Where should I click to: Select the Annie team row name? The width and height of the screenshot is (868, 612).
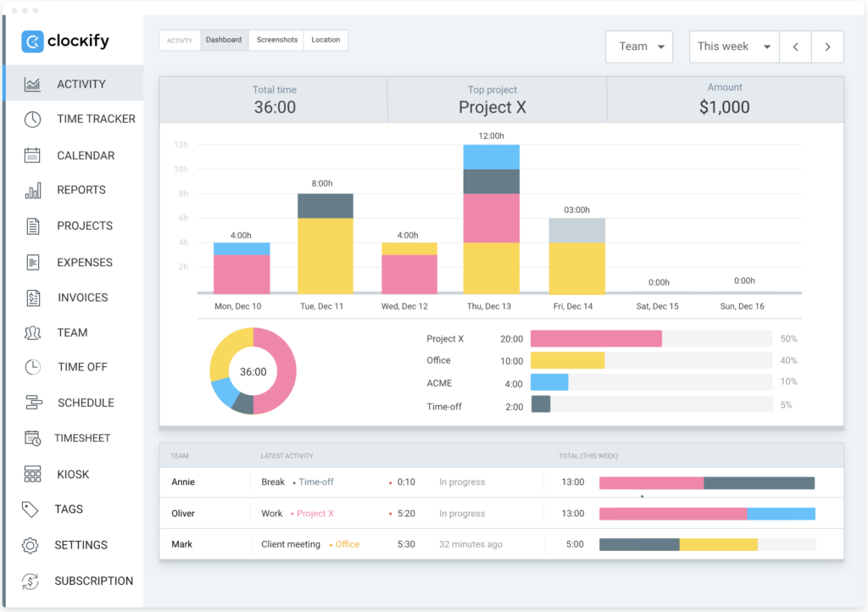(x=183, y=482)
